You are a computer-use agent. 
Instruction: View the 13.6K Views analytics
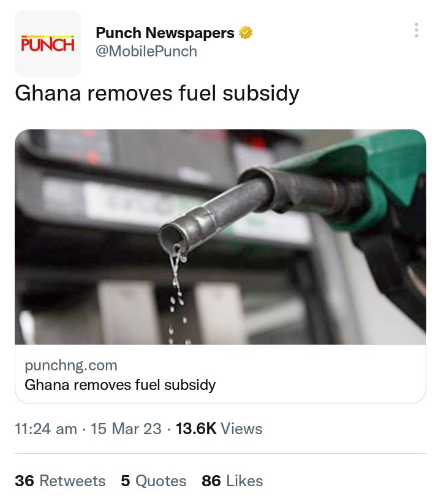coord(219,429)
